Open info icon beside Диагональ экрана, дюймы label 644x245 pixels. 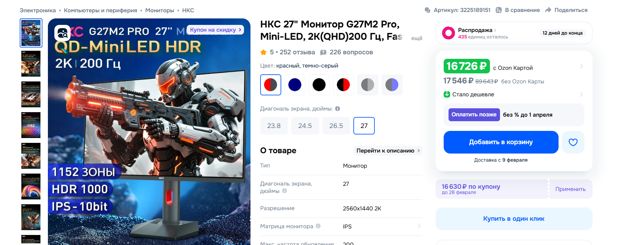338,109
